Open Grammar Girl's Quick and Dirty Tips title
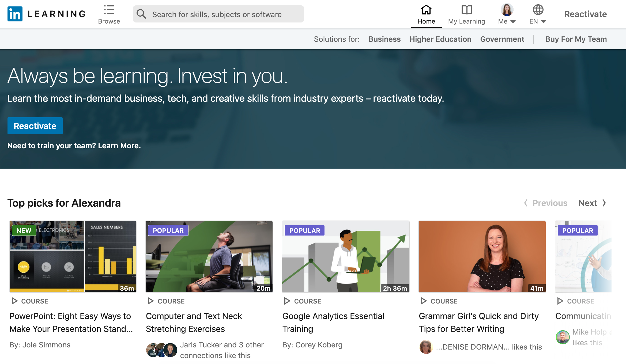Image resolution: width=626 pixels, height=364 pixels. pos(479,323)
